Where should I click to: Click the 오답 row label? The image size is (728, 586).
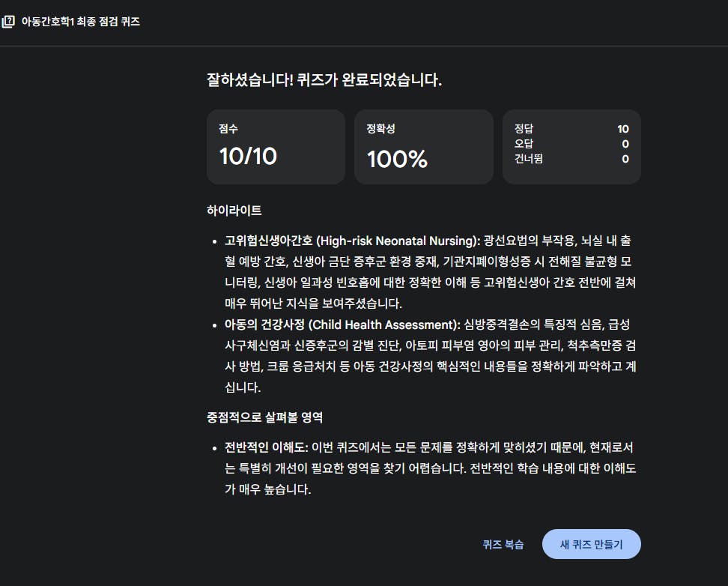coord(524,144)
